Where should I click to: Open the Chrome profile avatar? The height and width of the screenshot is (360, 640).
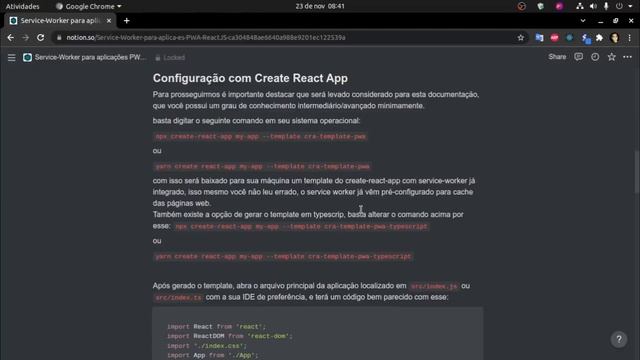click(614, 38)
